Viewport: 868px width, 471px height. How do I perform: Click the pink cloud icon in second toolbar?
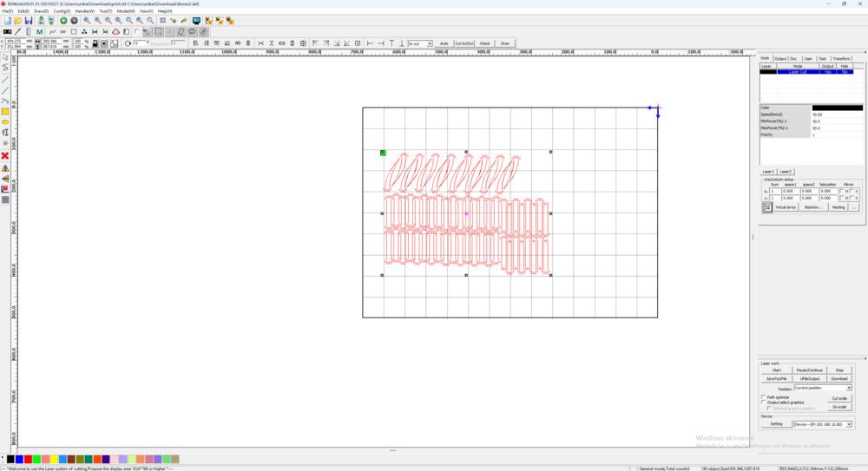pos(115,31)
